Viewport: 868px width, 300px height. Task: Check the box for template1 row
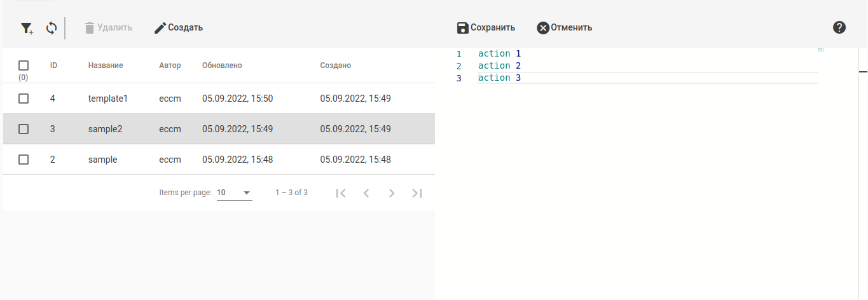pyautogui.click(x=24, y=99)
